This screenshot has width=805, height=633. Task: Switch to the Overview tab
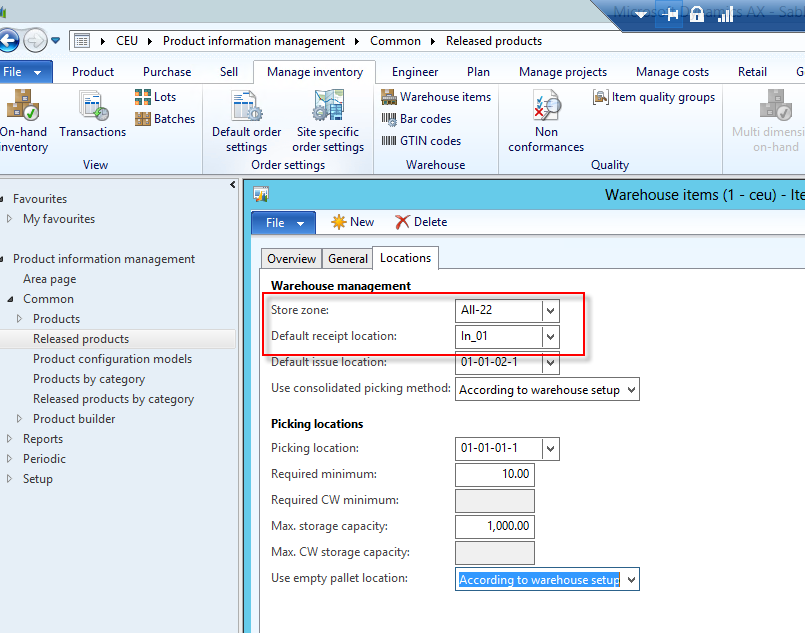291,259
